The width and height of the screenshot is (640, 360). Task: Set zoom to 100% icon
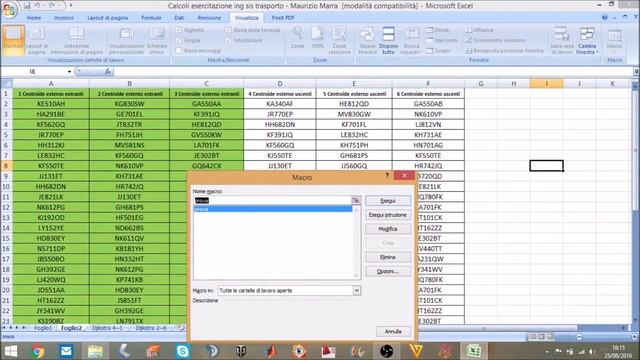tap(317, 38)
